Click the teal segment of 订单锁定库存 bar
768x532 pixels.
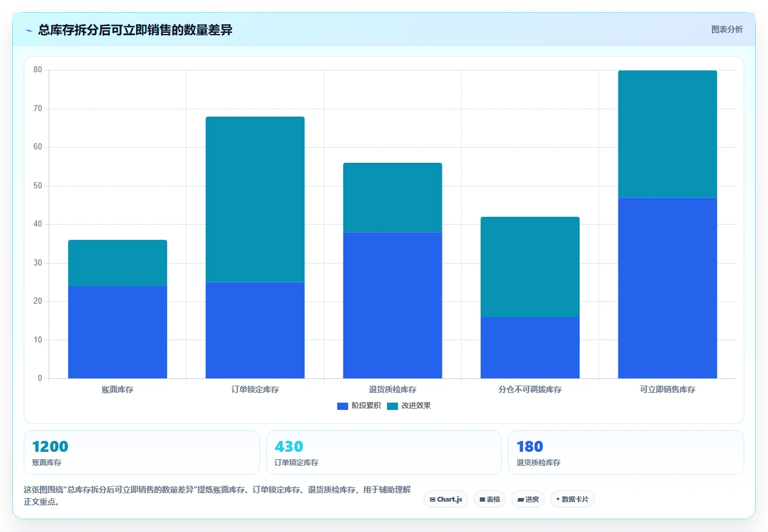click(255, 199)
